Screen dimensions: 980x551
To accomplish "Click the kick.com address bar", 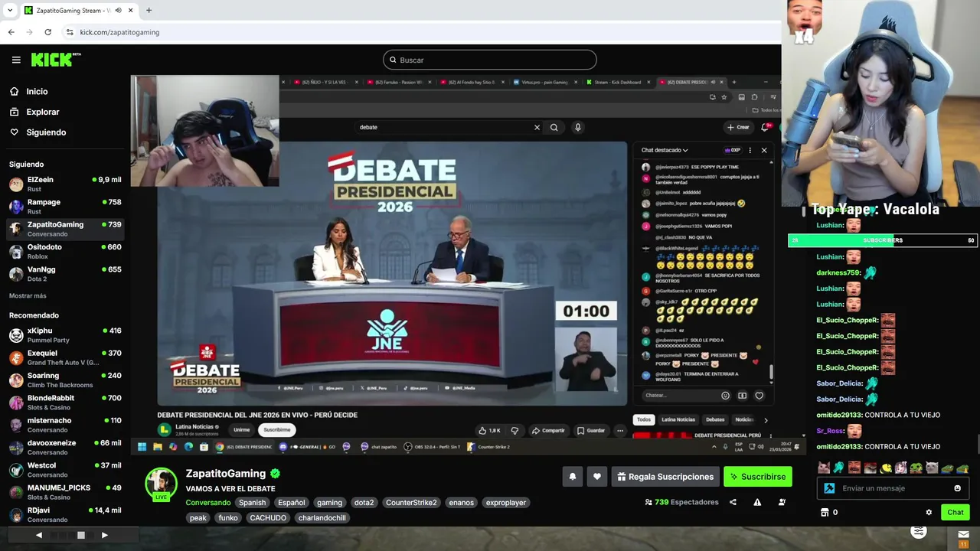I will point(421,32).
